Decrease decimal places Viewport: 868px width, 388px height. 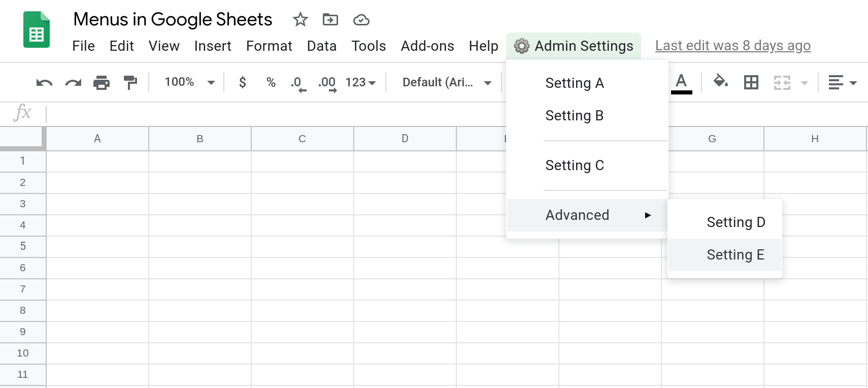[298, 84]
